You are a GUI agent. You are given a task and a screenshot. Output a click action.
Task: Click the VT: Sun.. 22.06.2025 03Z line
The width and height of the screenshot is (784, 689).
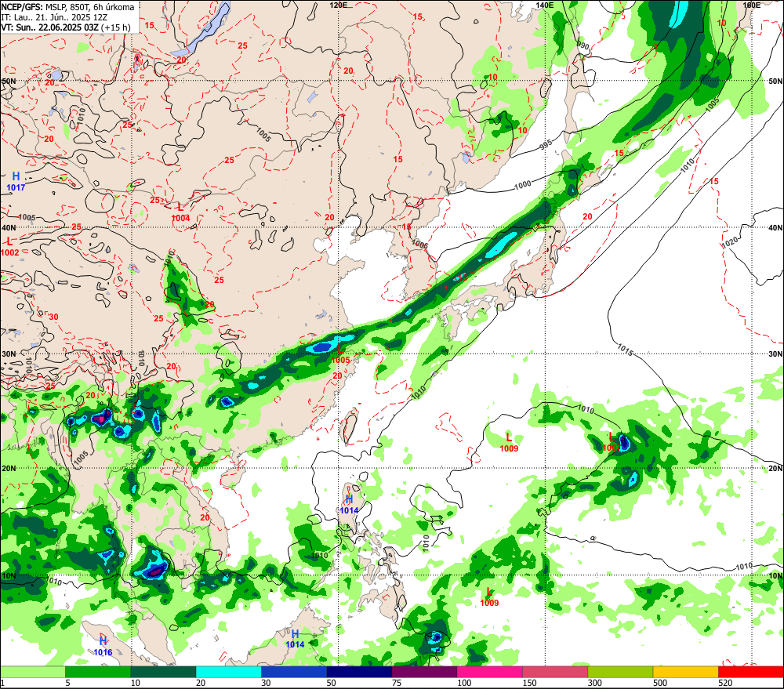tap(66, 27)
